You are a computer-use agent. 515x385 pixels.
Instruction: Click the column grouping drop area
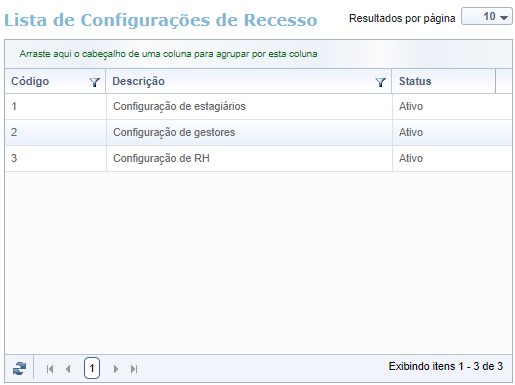pyautogui.click(x=258, y=54)
